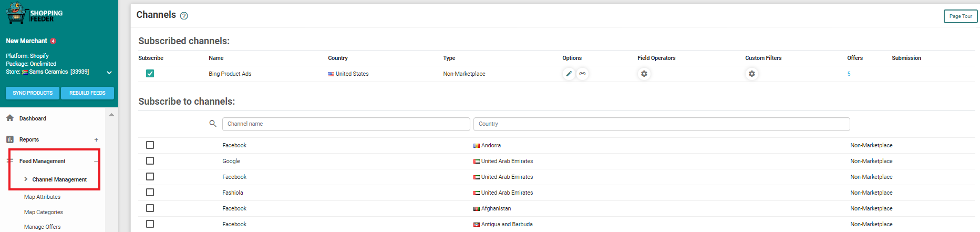Check the Facebook Andorra channel checkbox

click(150, 145)
